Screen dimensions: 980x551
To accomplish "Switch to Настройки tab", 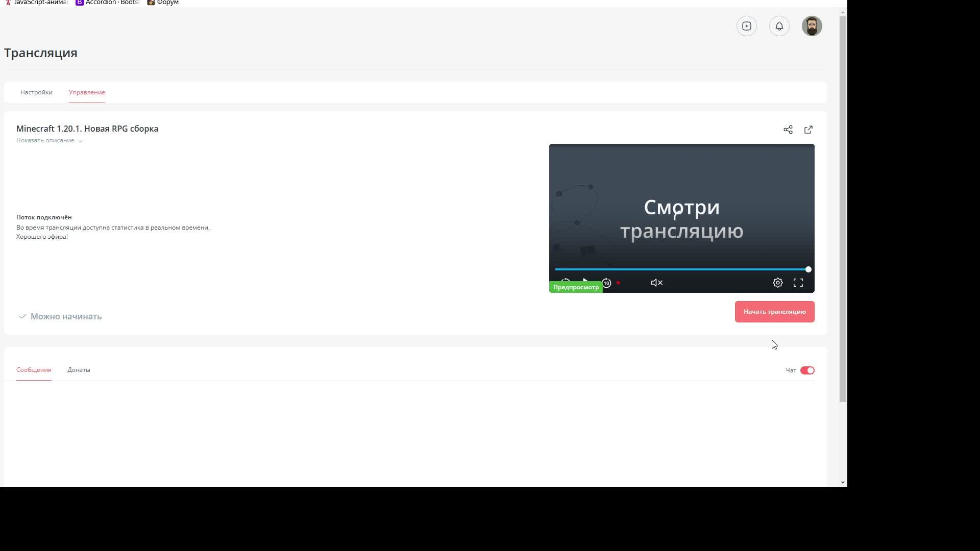I will click(x=36, y=92).
